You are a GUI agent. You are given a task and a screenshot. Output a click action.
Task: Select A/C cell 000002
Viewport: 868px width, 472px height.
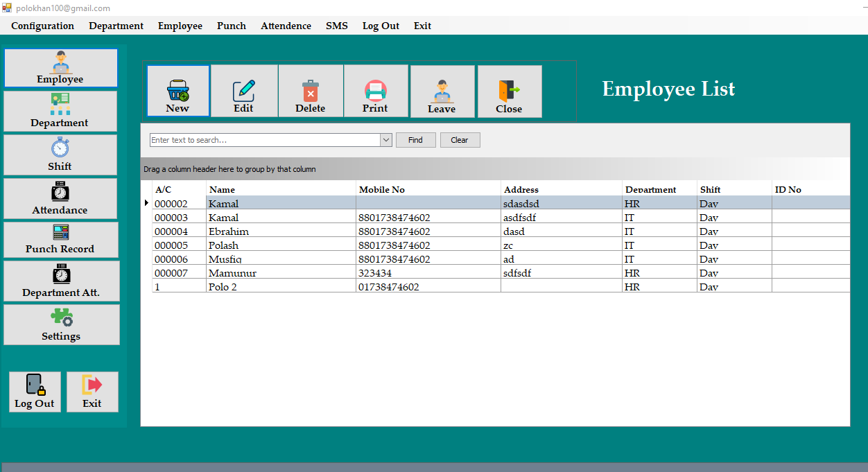pos(179,203)
